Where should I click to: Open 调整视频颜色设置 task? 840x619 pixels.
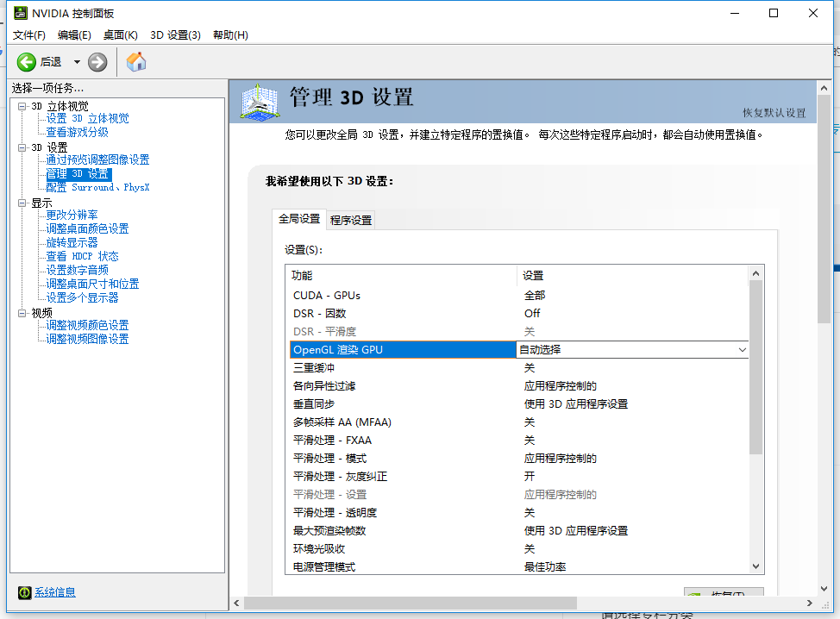[87, 325]
